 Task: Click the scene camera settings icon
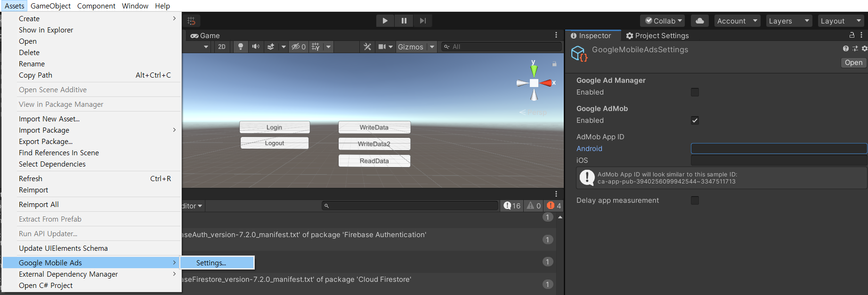[382, 47]
